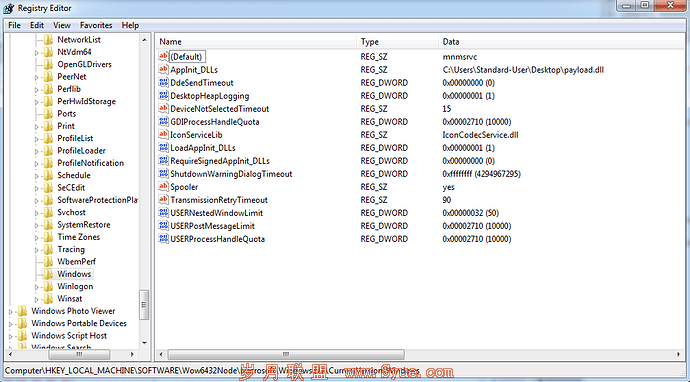This screenshot has width=690, height=382.
Task: Open the Edit menu
Action: tap(37, 25)
